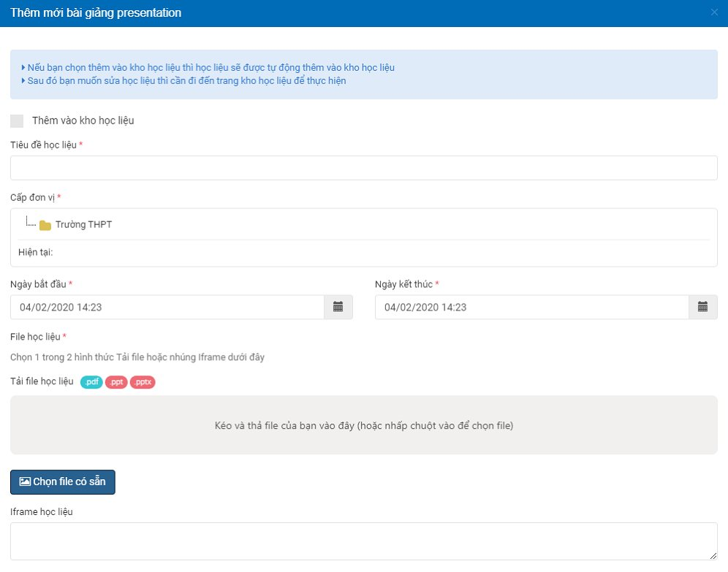Click the Ngày kết thúc date field
The height and width of the screenshot is (572, 728).
click(x=531, y=308)
